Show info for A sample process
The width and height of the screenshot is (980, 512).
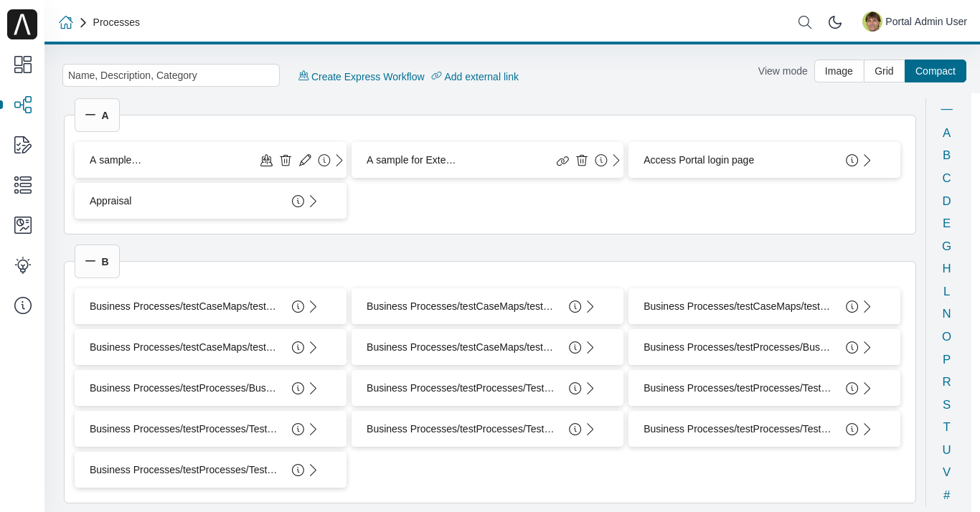(x=324, y=160)
